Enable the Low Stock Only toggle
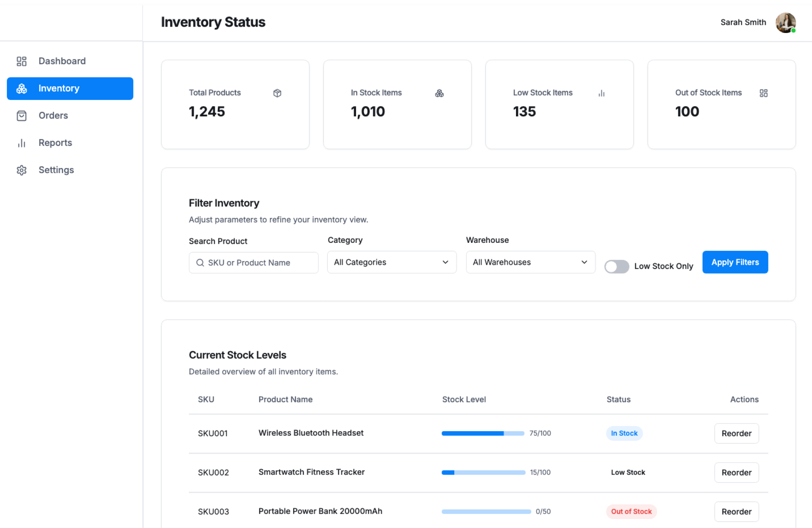Viewport: 812px width, 528px height. tap(617, 267)
